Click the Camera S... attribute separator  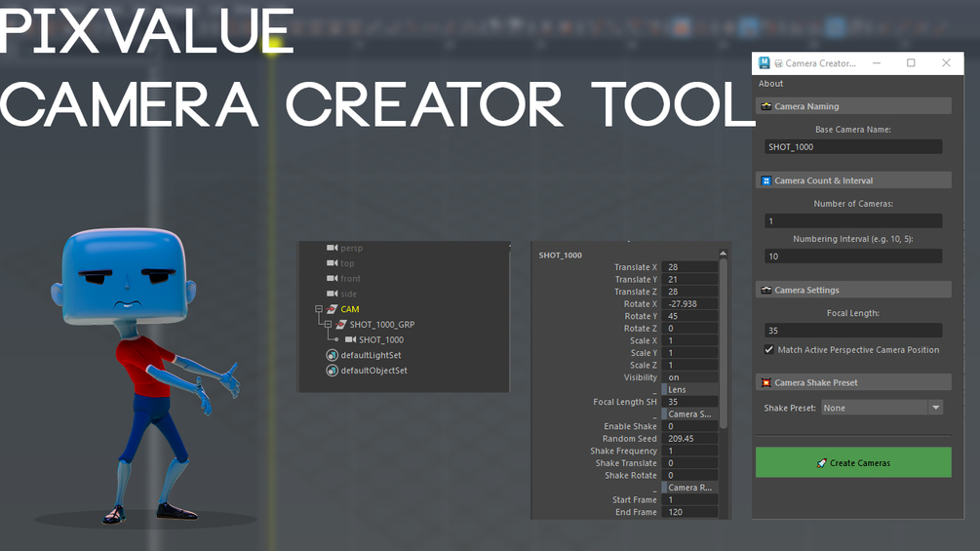coord(689,414)
